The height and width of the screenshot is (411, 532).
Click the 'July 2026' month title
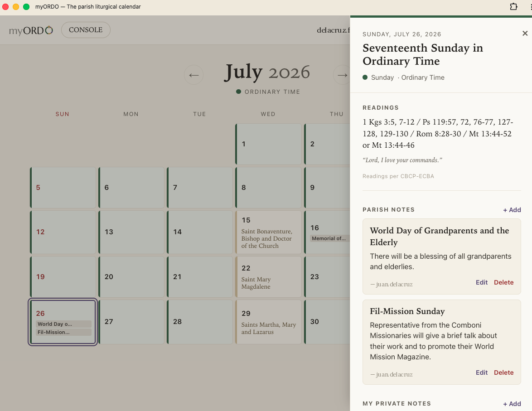click(x=267, y=73)
